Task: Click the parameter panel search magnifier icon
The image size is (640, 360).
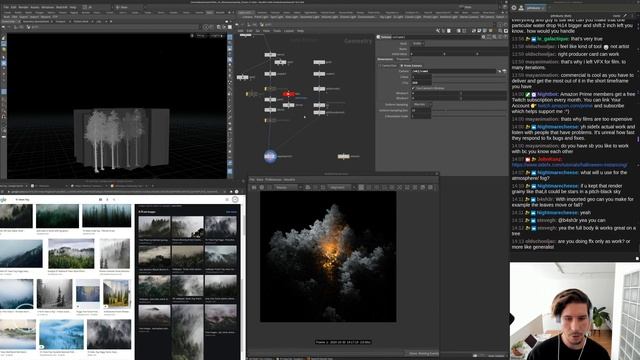Action: pyautogui.click(x=494, y=37)
